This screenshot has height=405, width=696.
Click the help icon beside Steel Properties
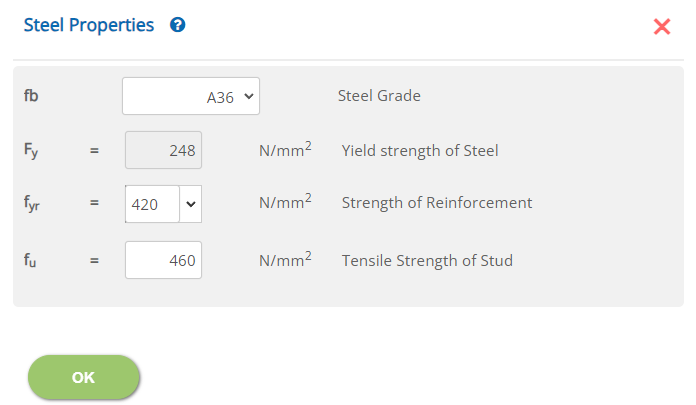178,26
